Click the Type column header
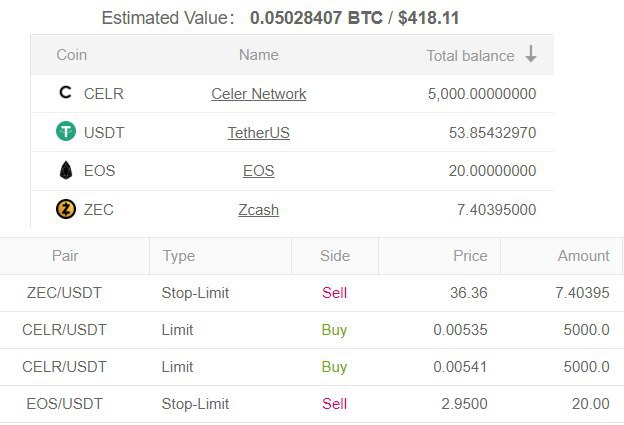 point(178,256)
